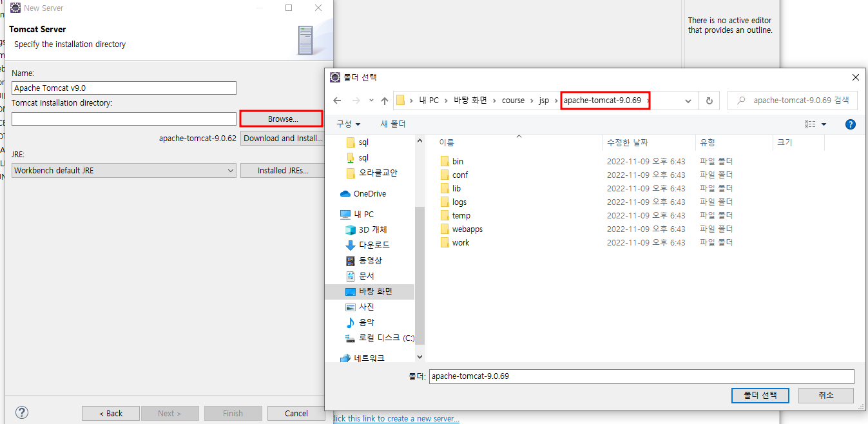Image resolution: width=868 pixels, height=424 pixels.
Task: Open 로컬 디스크 (C:) drive
Action: tap(380, 338)
